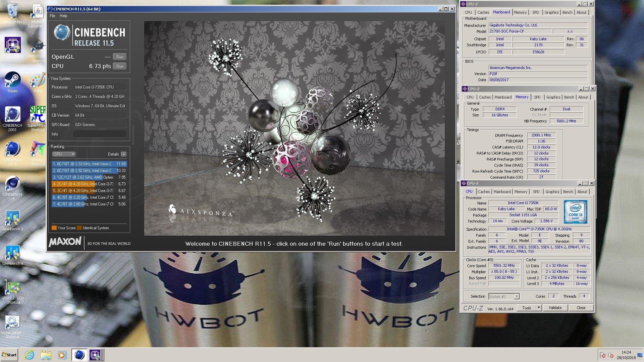Open the Tools dropdown arrow in CPU-Z

tap(539, 308)
